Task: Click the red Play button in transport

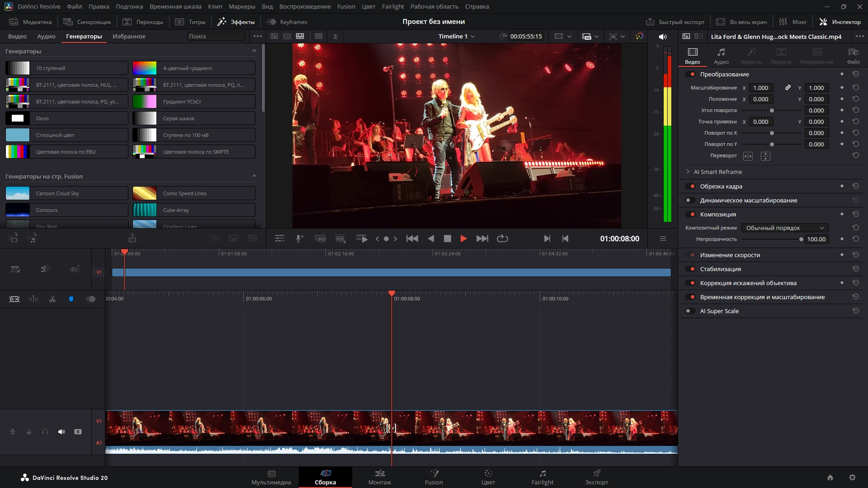Action: (x=463, y=239)
